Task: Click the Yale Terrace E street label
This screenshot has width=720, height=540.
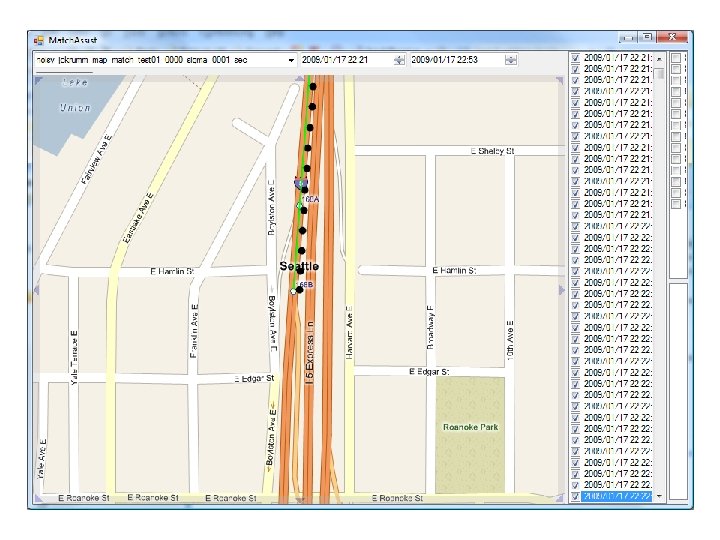Action: pyautogui.click(x=74, y=357)
